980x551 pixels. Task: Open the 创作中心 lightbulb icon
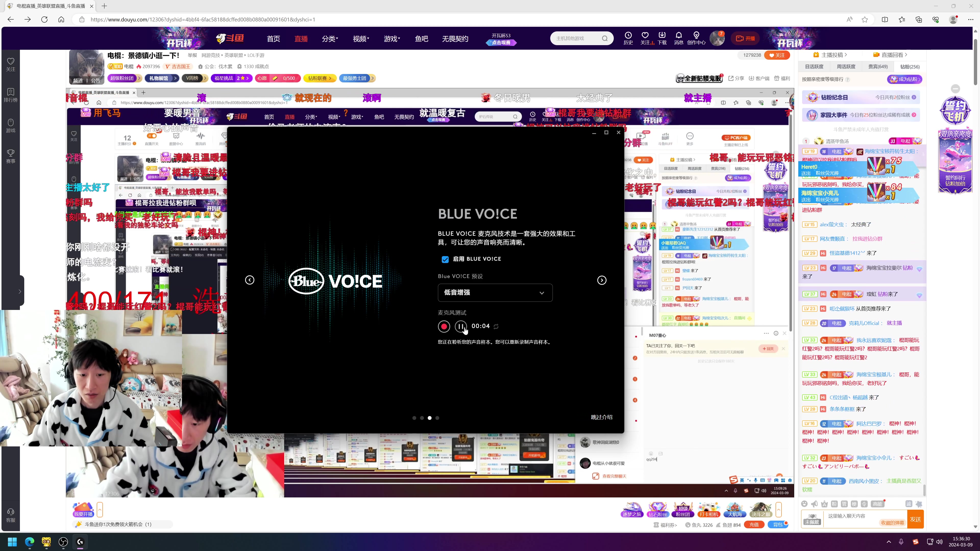point(696,38)
